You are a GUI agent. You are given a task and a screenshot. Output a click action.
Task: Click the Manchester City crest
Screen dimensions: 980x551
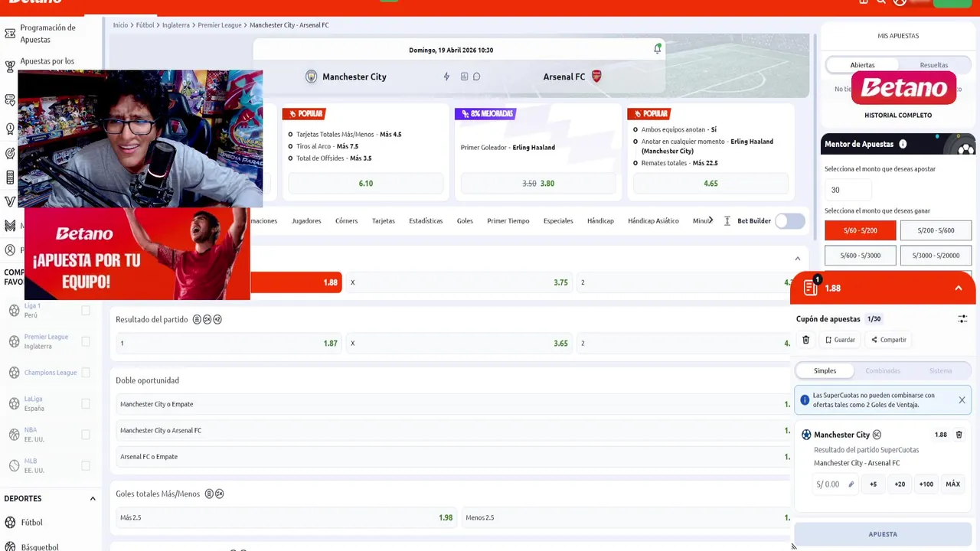click(311, 77)
